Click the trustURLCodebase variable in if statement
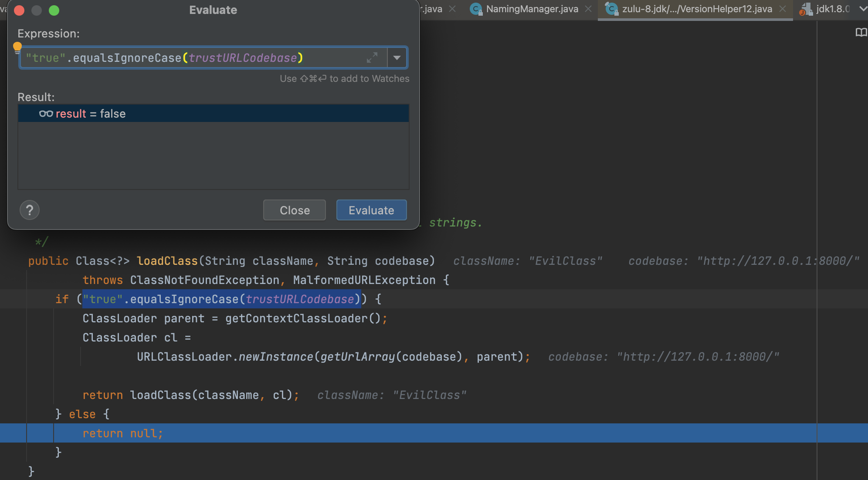 point(300,299)
